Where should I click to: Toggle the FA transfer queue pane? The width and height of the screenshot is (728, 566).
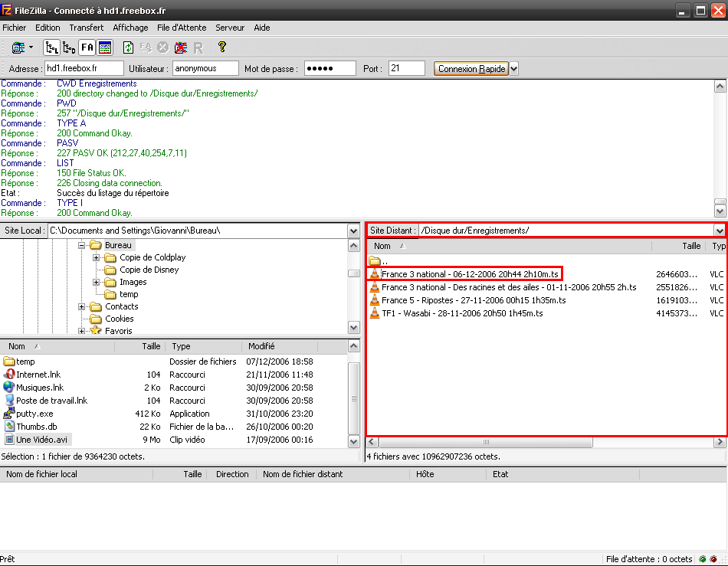pos(87,47)
